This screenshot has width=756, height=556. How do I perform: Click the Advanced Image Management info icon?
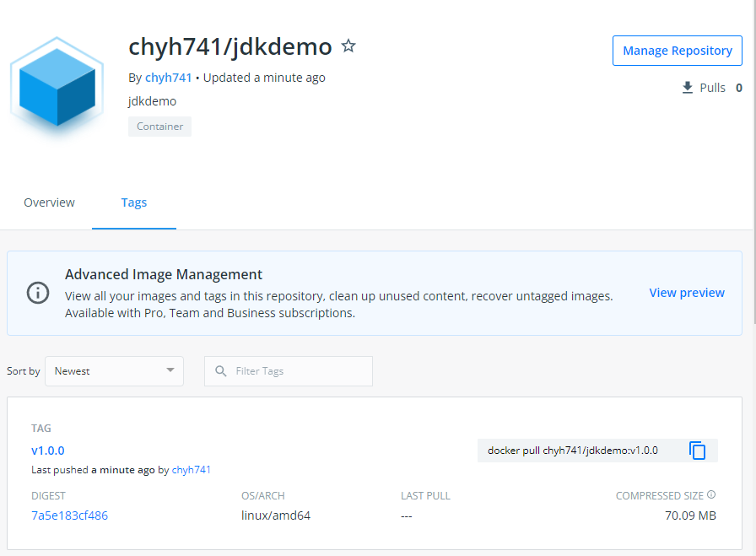(38, 293)
